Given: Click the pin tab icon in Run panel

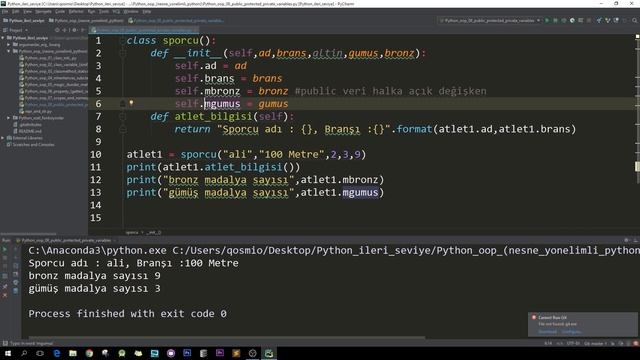Looking at the screenshot, I should (x=5, y=287).
